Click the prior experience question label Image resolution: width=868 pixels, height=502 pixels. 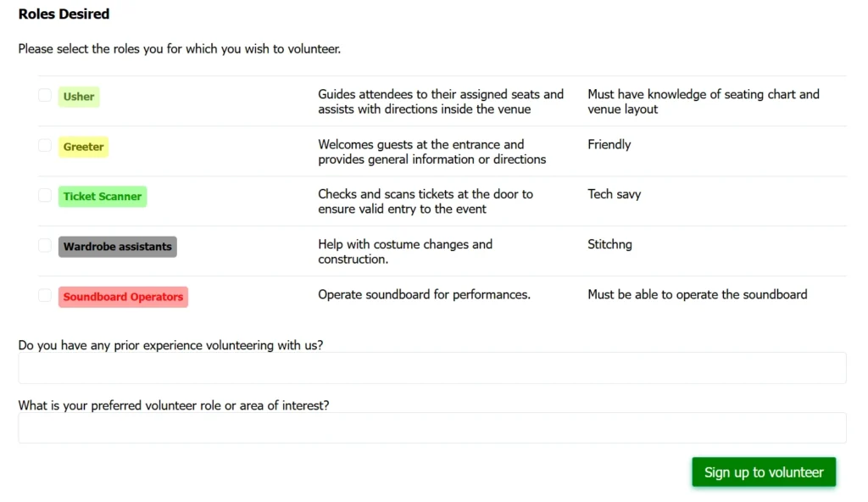coord(170,346)
